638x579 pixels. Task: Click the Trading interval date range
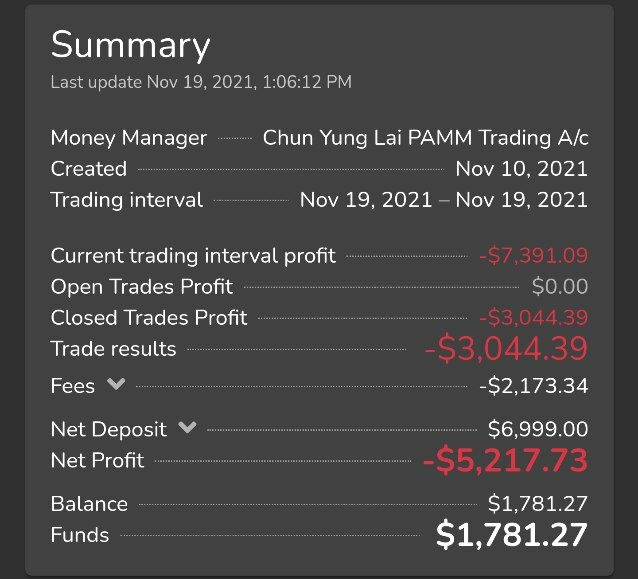[444, 200]
